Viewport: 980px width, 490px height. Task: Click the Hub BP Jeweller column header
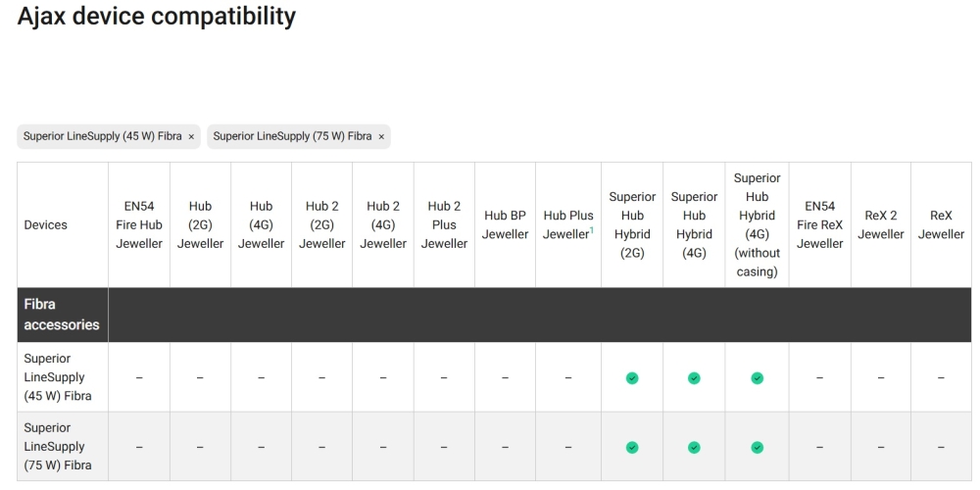[505, 224]
